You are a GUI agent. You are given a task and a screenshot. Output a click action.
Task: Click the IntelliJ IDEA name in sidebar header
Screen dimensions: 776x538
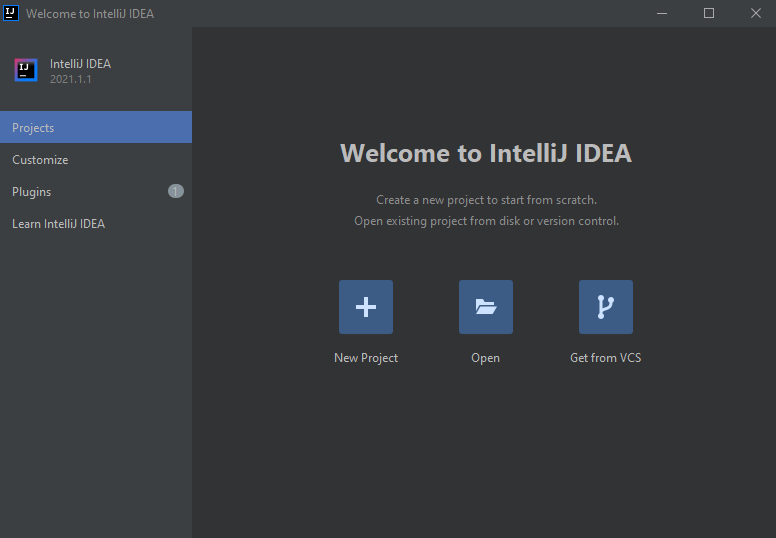tap(80, 64)
